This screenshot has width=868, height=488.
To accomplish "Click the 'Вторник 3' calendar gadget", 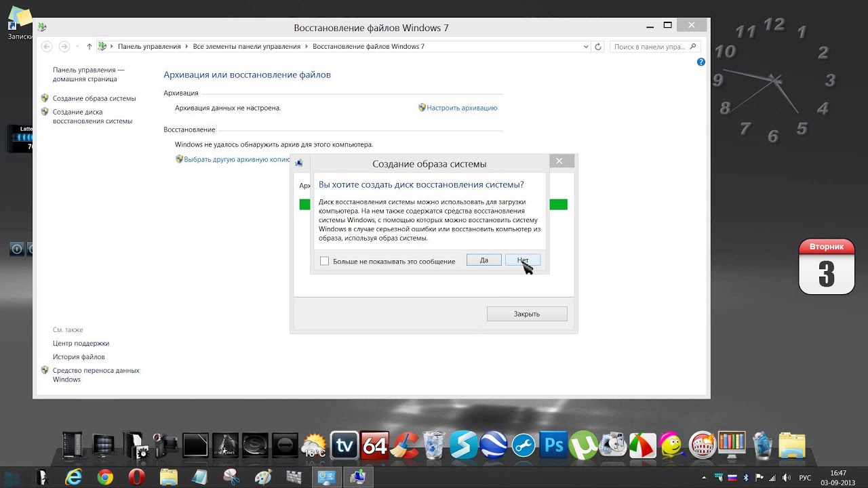I will point(827,266).
